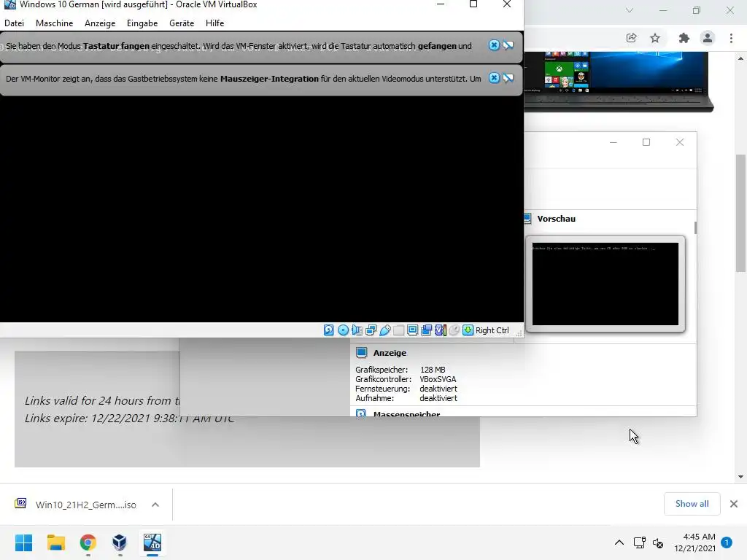Click the network icon in the system tray
Image resolution: width=747 pixels, height=560 pixels.
pos(639,542)
